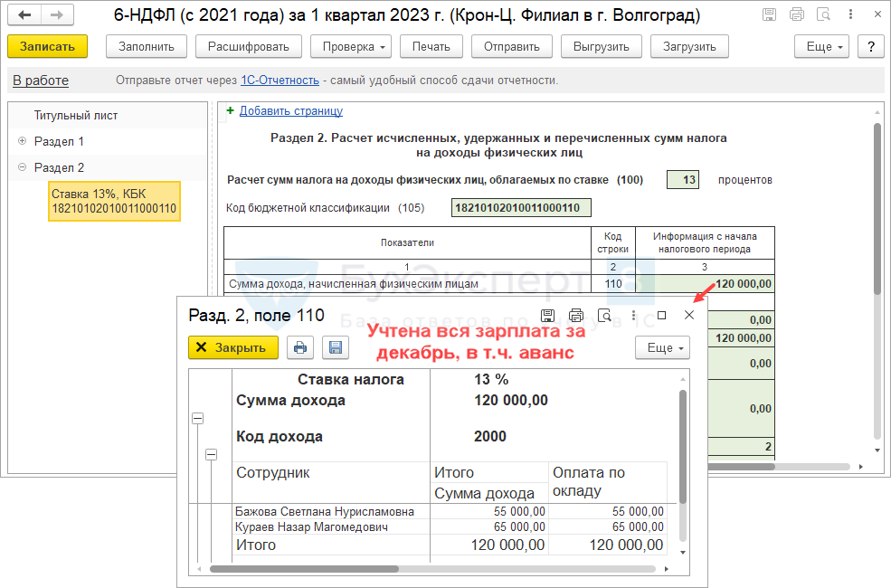Click Сумма дохода 120 000,00 in popup header
Image resolution: width=891 pixels, height=588 pixels.
(x=511, y=400)
